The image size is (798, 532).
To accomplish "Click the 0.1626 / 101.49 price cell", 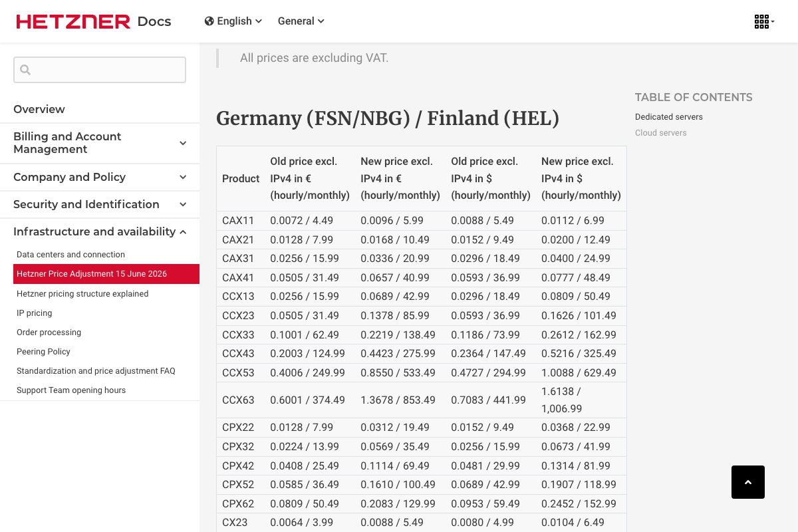I will [581, 315].
